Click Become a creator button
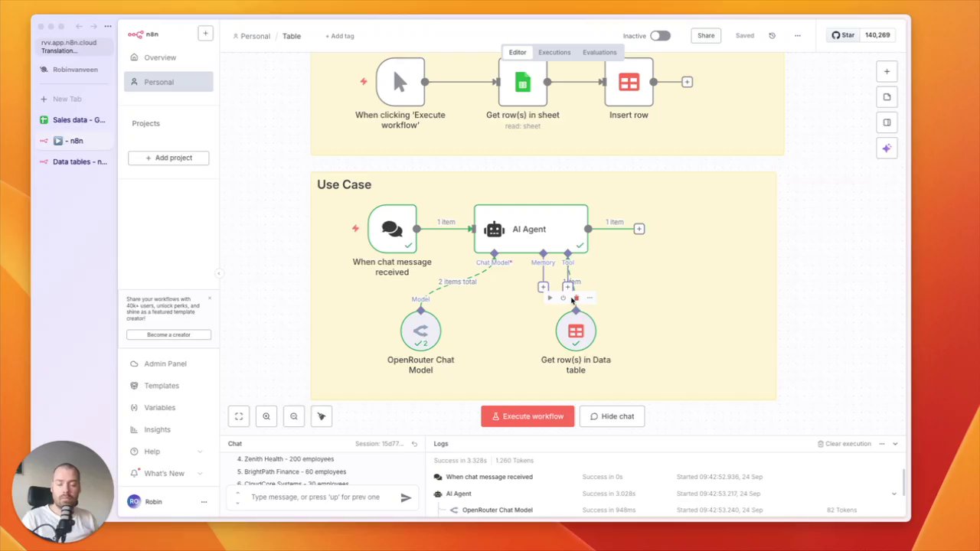The width and height of the screenshot is (980, 551). 168,334
